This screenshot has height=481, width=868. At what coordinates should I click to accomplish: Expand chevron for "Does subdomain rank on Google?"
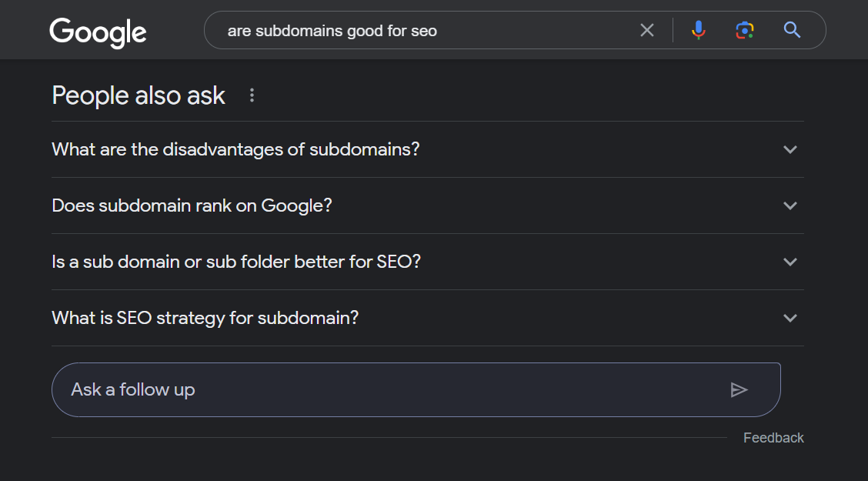(790, 205)
